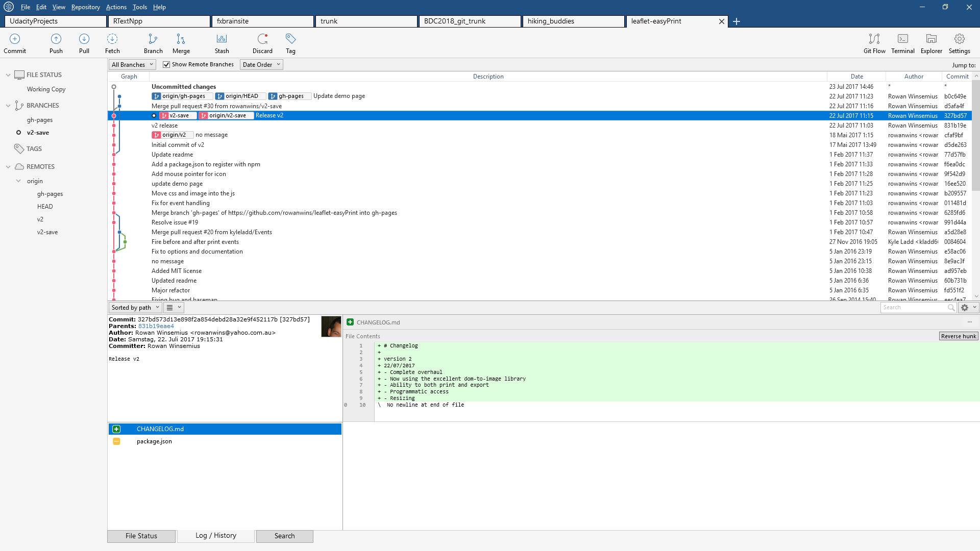Open Git Flow
This screenshot has height=551, width=980.
pos(874,43)
